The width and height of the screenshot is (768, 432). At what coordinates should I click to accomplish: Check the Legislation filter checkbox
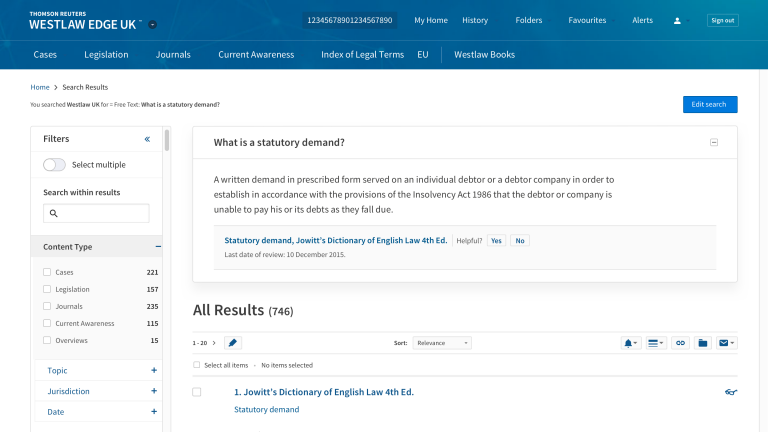(47, 289)
